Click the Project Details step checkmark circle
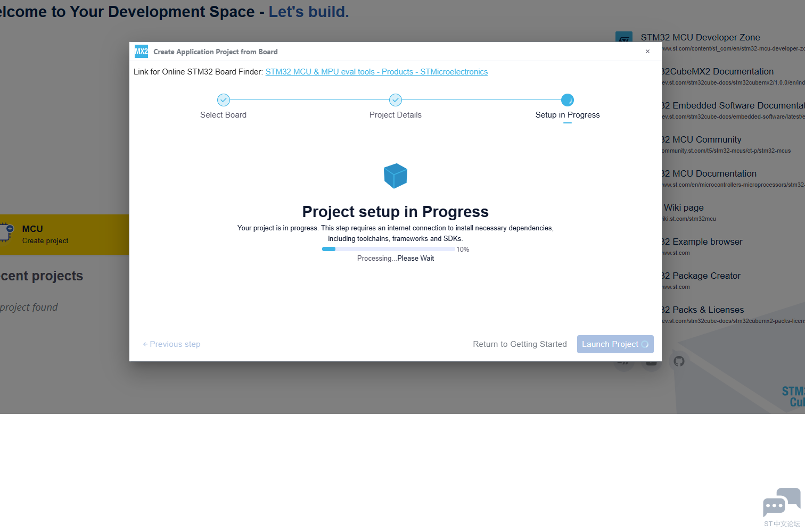 [396, 99]
